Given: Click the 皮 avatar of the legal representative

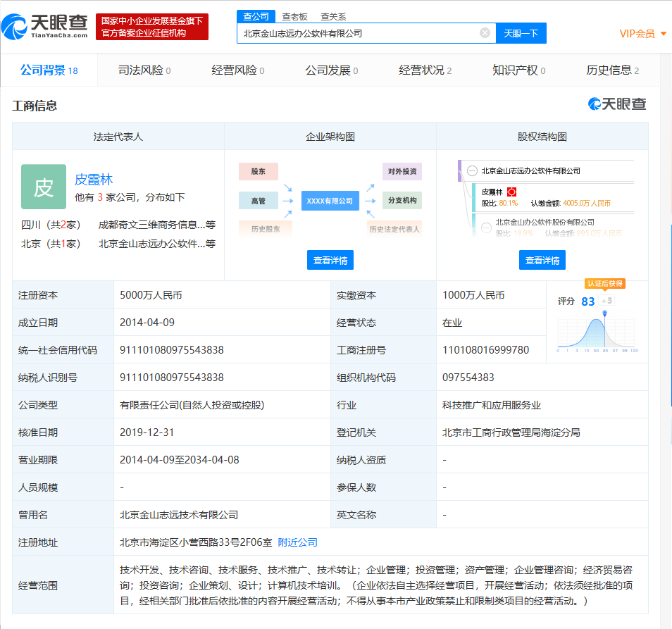Looking at the screenshot, I should (44, 187).
